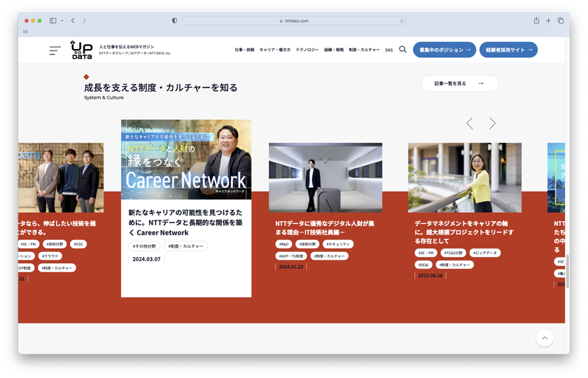Image resolution: width=588 pixels, height=378 pixels.
Task: Select the #セキュリティ tag
Action: [x=338, y=244]
